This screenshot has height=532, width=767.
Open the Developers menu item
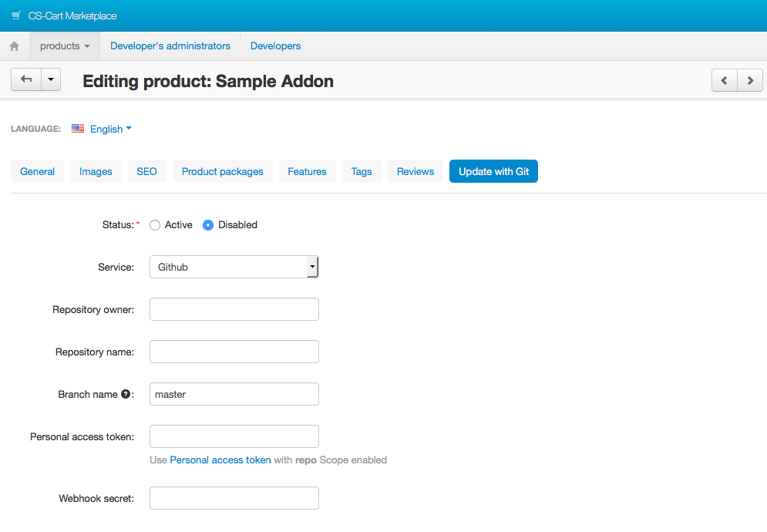tap(275, 46)
